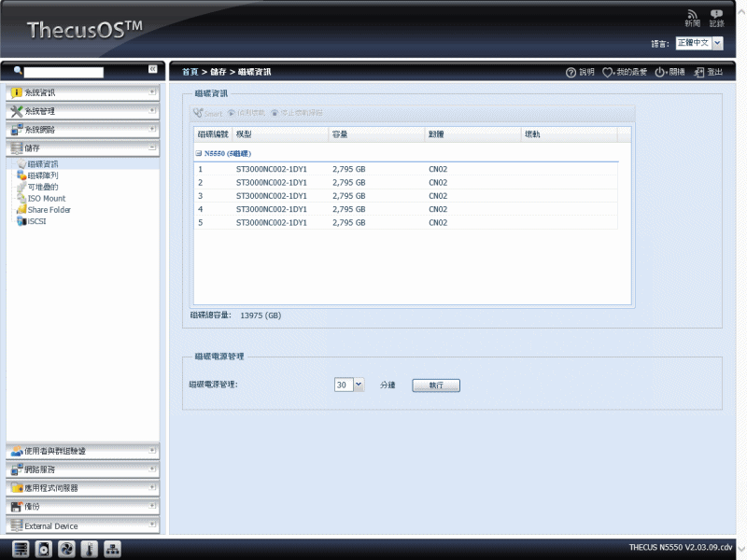Select 磁碟資訊 in the storage tree
The width and height of the screenshot is (747, 560).
coord(42,164)
